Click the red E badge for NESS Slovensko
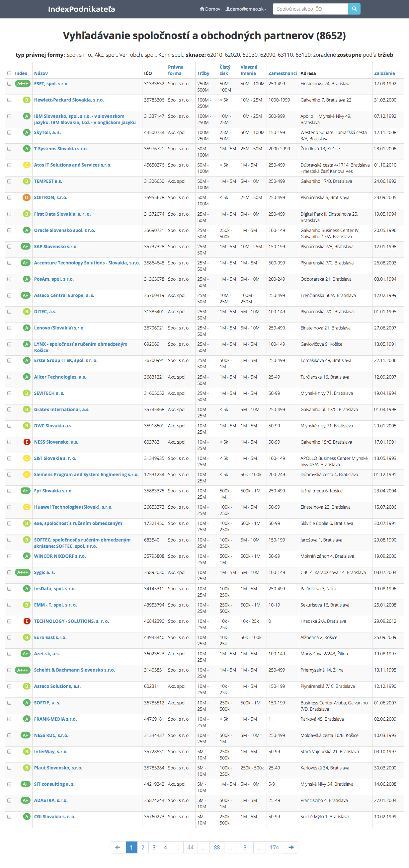Image resolution: width=409 pixels, height=868 pixels. (26, 442)
